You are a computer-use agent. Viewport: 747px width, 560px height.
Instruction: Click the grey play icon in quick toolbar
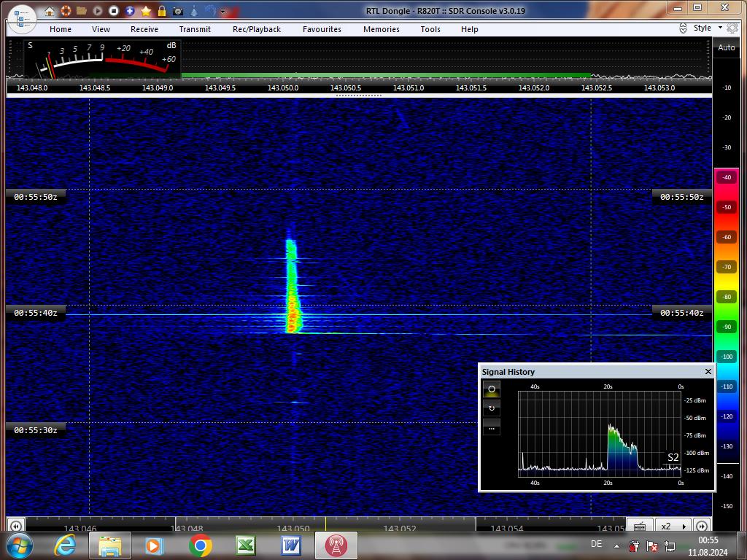[98, 10]
